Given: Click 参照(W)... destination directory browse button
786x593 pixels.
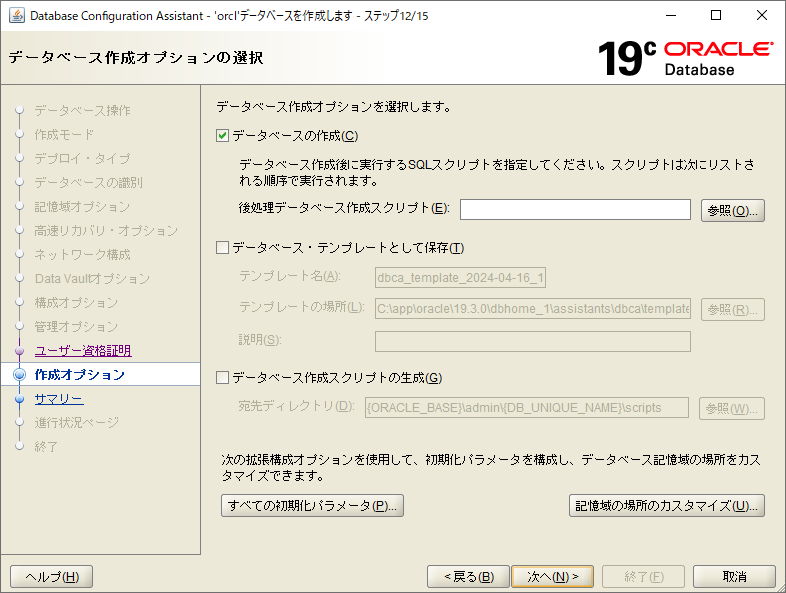Looking at the screenshot, I should coord(731,409).
